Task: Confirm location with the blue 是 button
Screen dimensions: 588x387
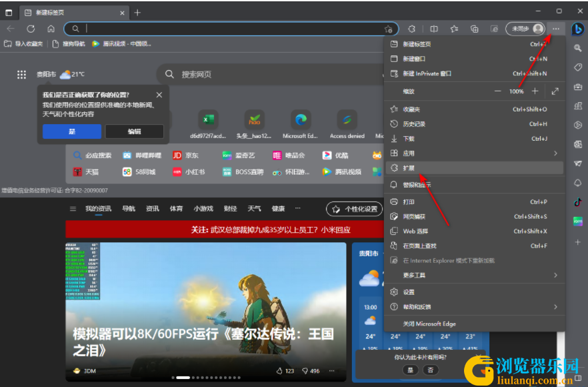Action: tap(72, 131)
